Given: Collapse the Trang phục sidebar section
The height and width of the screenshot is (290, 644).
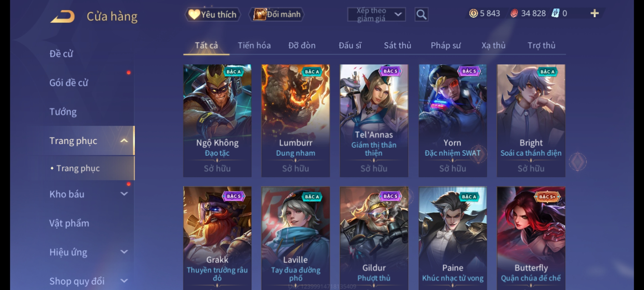Looking at the screenshot, I should point(124,141).
